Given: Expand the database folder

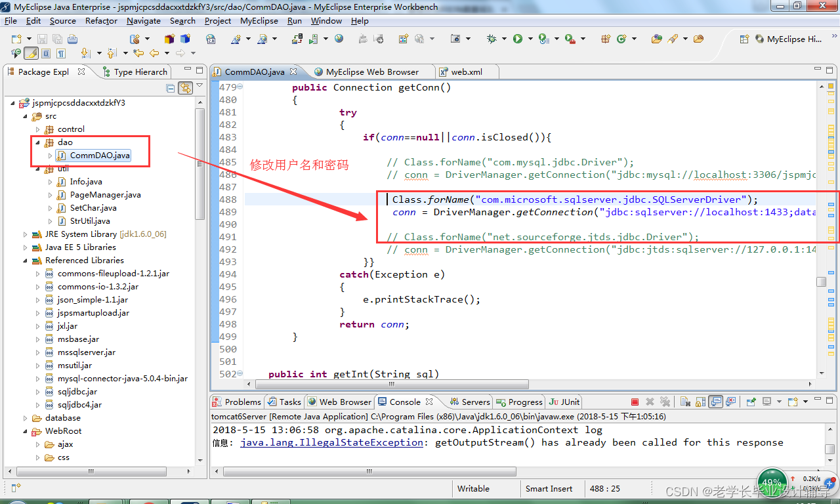Looking at the screenshot, I should [x=26, y=418].
